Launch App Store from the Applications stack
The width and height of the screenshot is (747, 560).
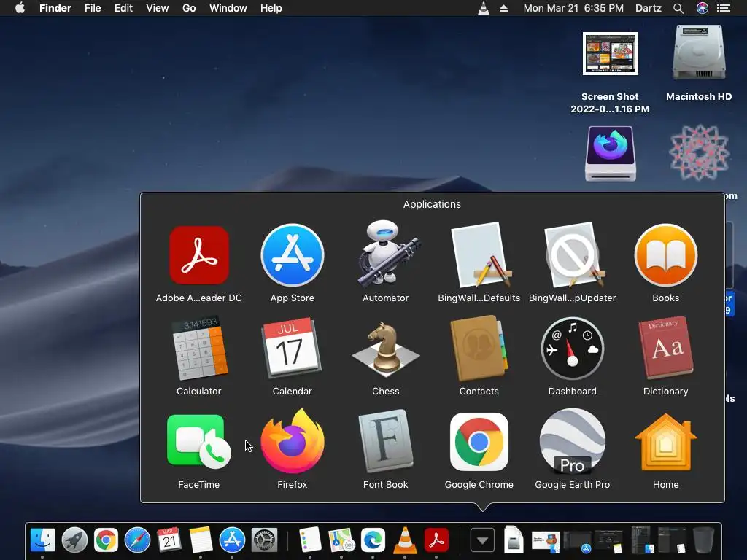(x=293, y=254)
